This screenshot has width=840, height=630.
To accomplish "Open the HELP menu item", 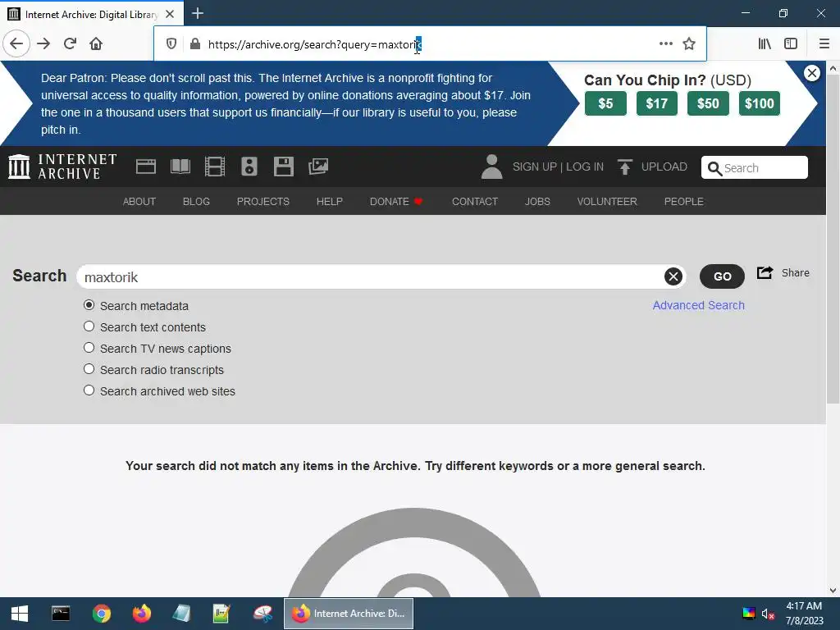I will (x=330, y=202).
